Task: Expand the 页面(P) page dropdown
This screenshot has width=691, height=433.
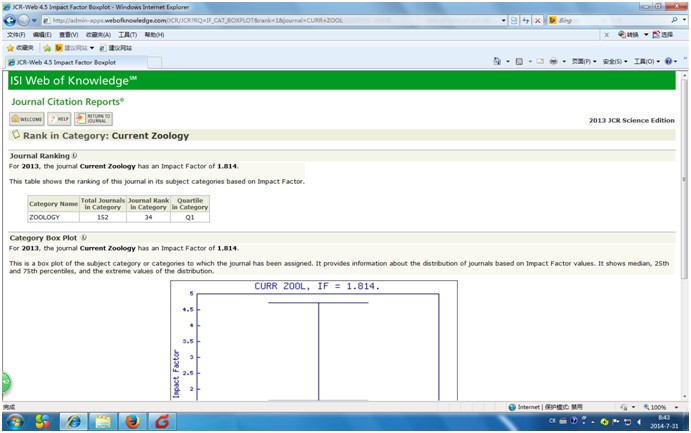Action: [x=583, y=61]
